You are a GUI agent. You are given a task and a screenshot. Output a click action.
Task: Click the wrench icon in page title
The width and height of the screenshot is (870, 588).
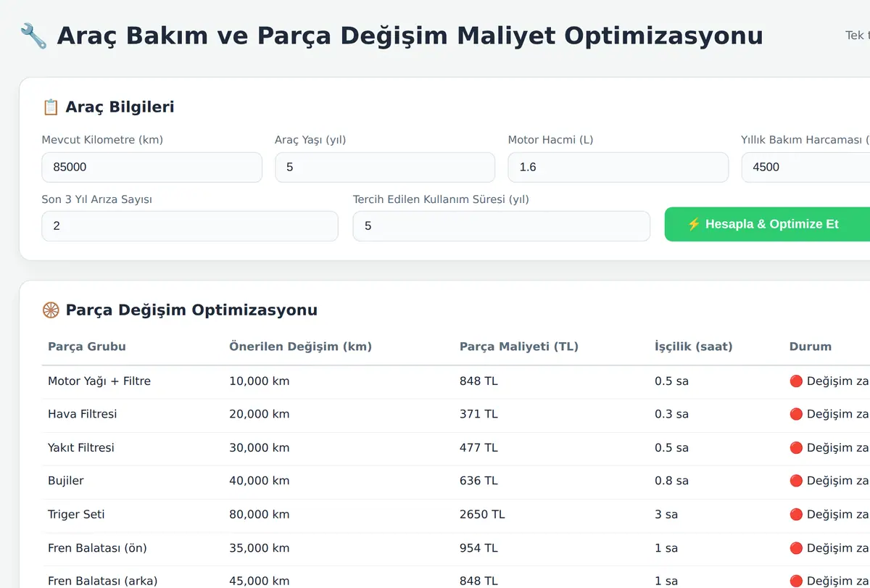tap(33, 36)
